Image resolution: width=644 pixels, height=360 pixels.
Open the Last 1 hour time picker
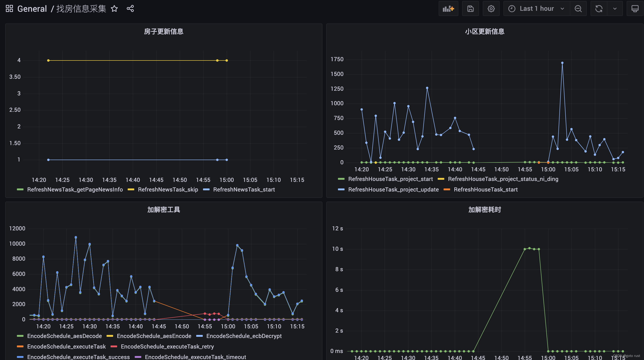point(537,9)
